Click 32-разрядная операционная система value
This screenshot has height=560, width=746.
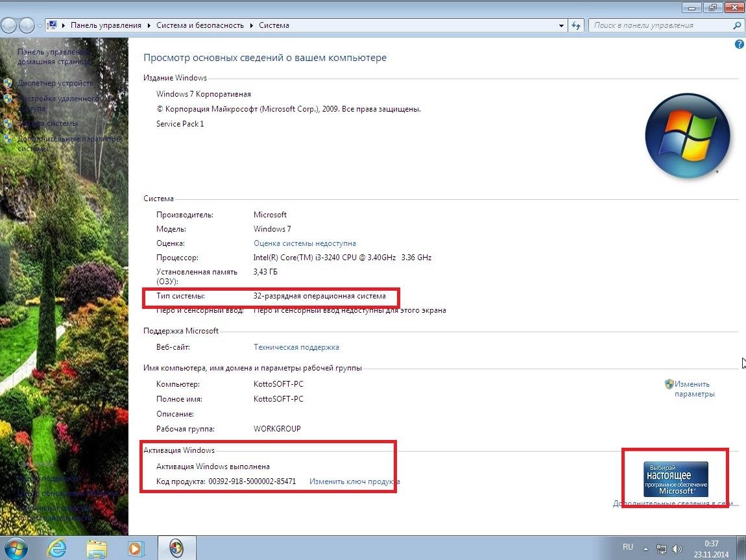[319, 296]
